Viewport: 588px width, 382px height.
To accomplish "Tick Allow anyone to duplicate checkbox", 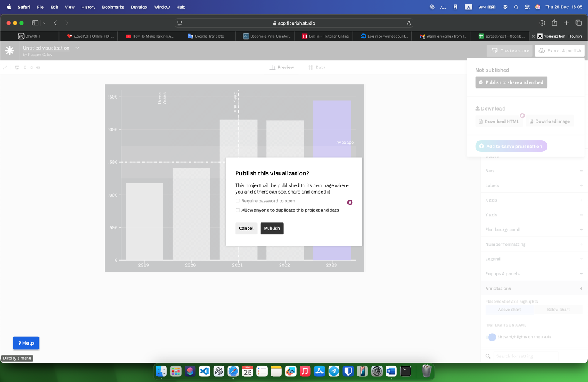I will [x=237, y=210].
